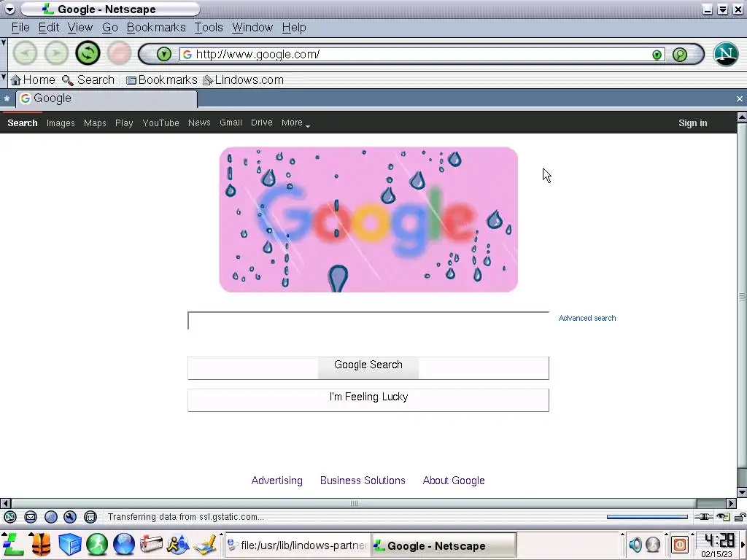Open the dropdown left of the address field
Image resolution: width=747 pixels, height=560 pixels.
(x=164, y=54)
